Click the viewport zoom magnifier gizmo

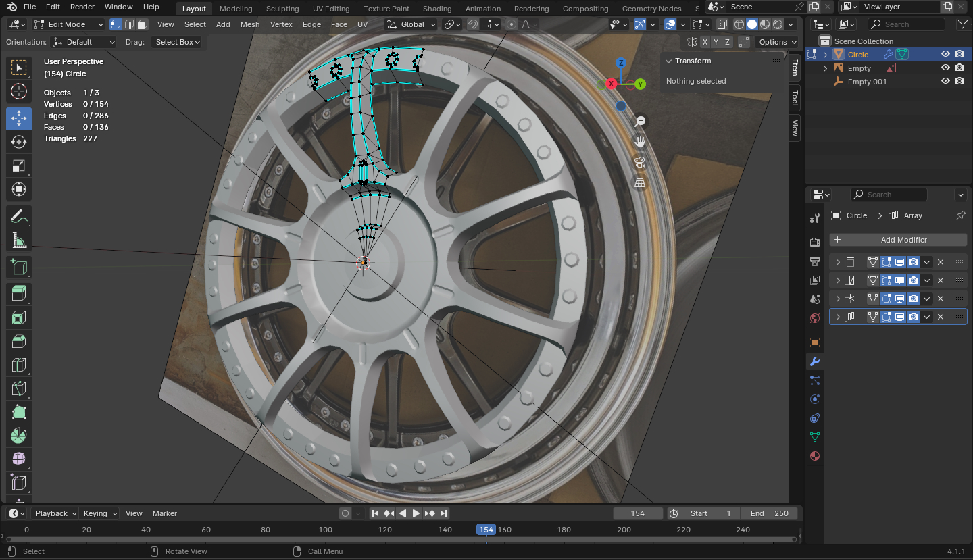pyautogui.click(x=640, y=122)
